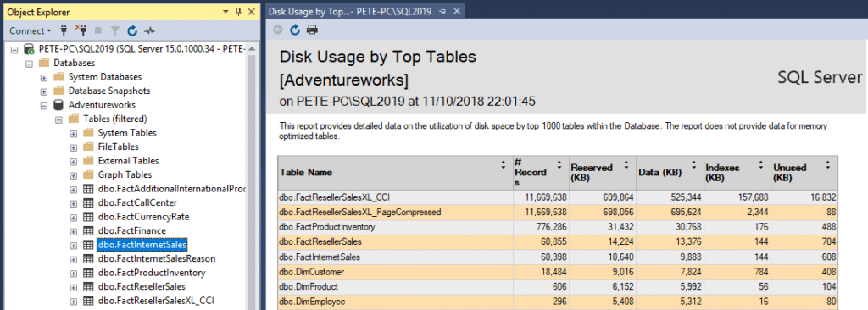868x310 pixels.
Task: Expand the Graph Tables folder
Action: point(74,175)
